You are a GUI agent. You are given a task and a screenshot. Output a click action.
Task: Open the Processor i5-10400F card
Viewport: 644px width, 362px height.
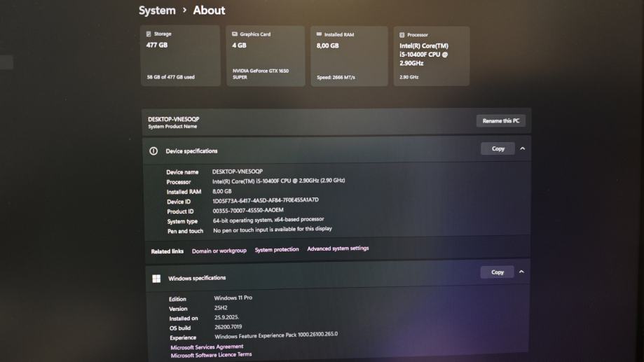click(x=432, y=57)
